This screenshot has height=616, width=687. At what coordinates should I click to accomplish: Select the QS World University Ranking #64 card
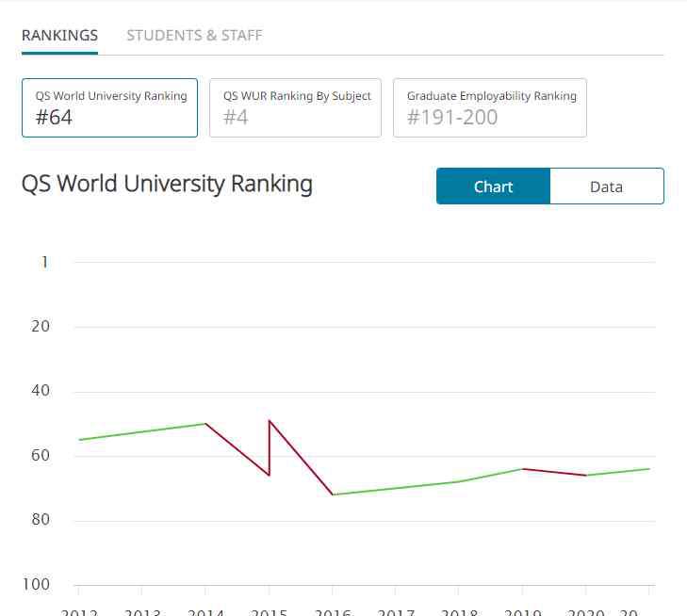click(109, 107)
